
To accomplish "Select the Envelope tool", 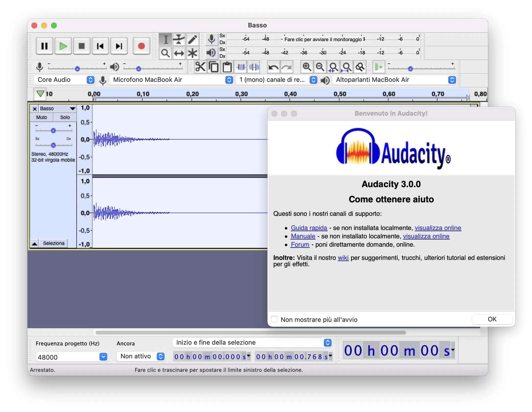I will 179,39.
